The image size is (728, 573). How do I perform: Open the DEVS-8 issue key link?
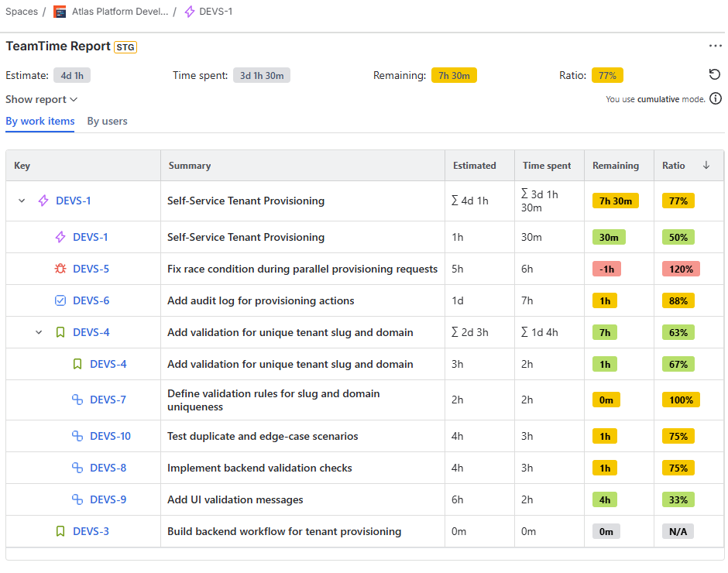coord(108,468)
